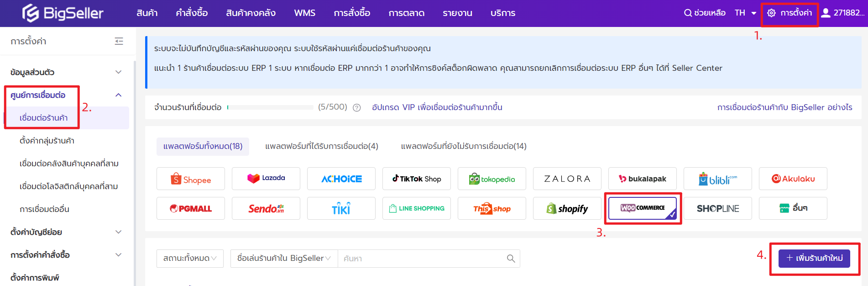
Task: Select the Thisshop platform
Action: coord(492,208)
